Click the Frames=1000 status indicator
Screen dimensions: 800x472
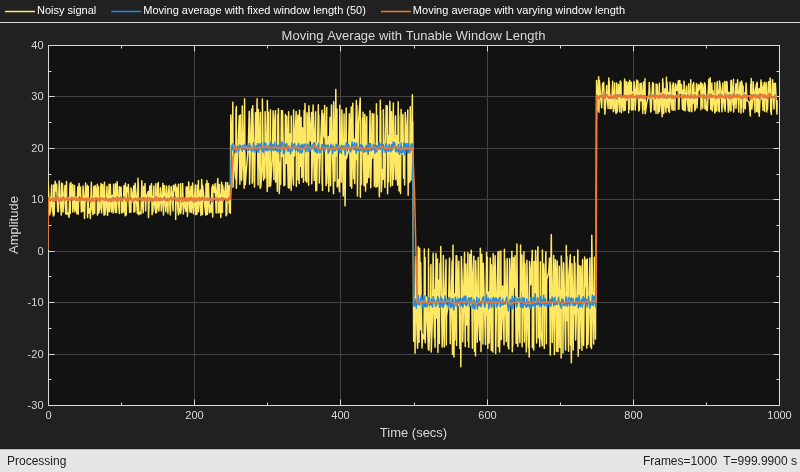pyautogui.click(x=680, y=461)
